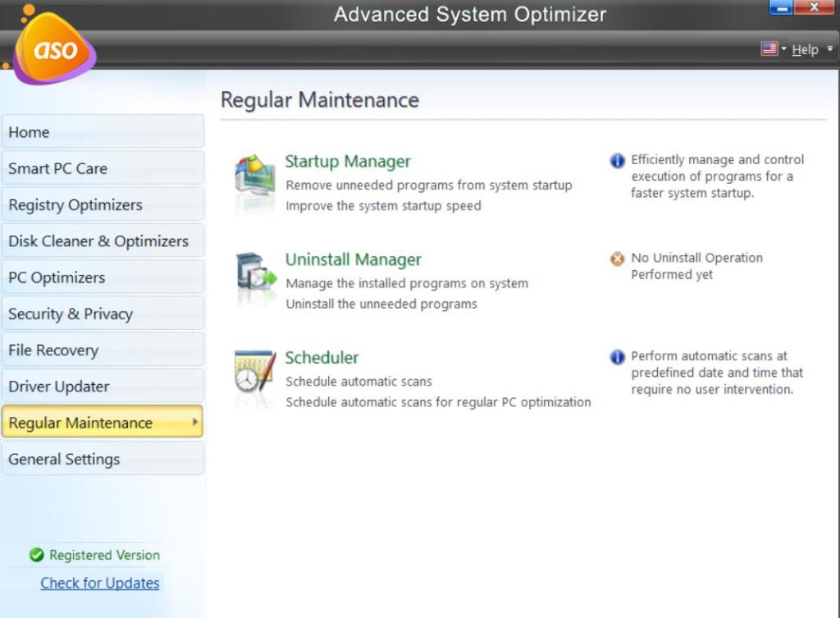Minimize the Advanced System Optimizer window
Viewport: 840px width, 618px height.
[x=781, y=7]
